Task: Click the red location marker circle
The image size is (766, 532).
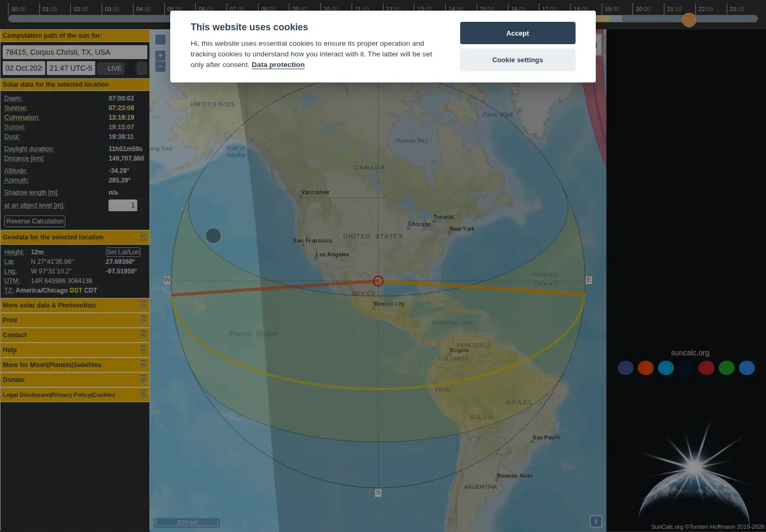Action: [378, 281]
